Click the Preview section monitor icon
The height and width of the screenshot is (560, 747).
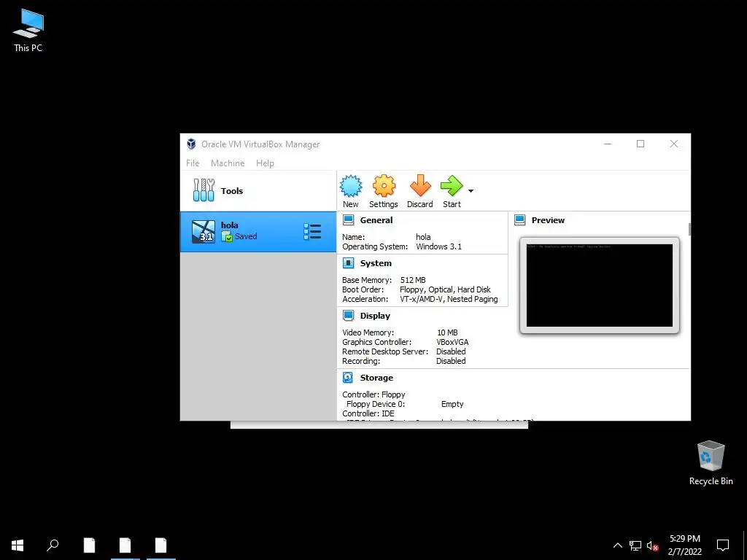[519, 220]
